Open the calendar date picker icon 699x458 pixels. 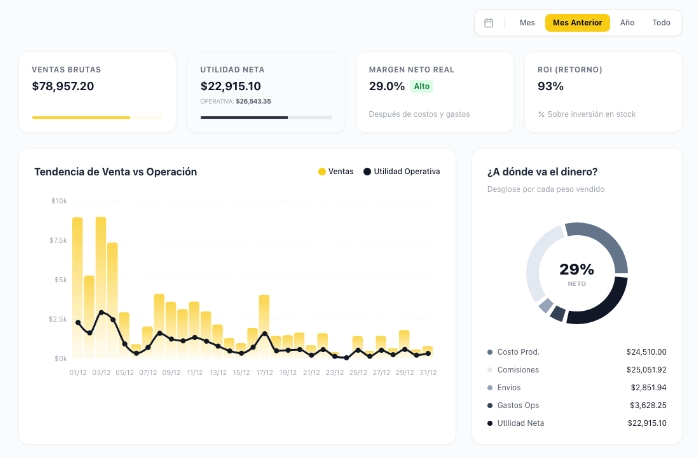tap(488, 23)
